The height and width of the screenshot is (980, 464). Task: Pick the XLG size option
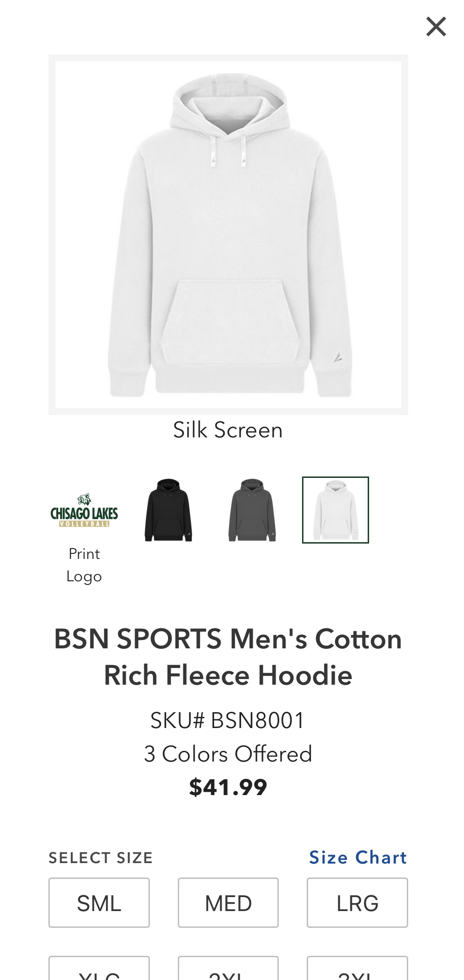pos(99,968)
